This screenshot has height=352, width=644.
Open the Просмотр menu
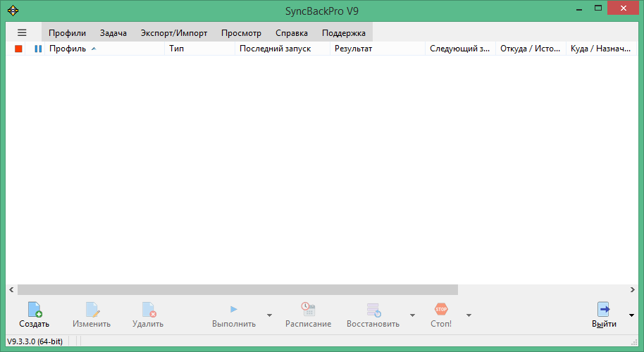241,33
